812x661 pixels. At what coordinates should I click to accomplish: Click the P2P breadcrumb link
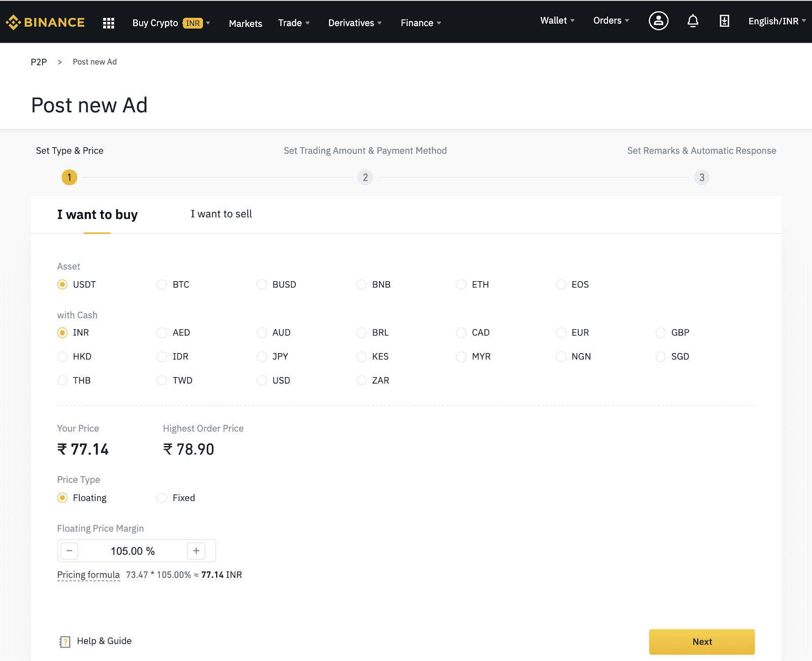[x=39, y=62]
